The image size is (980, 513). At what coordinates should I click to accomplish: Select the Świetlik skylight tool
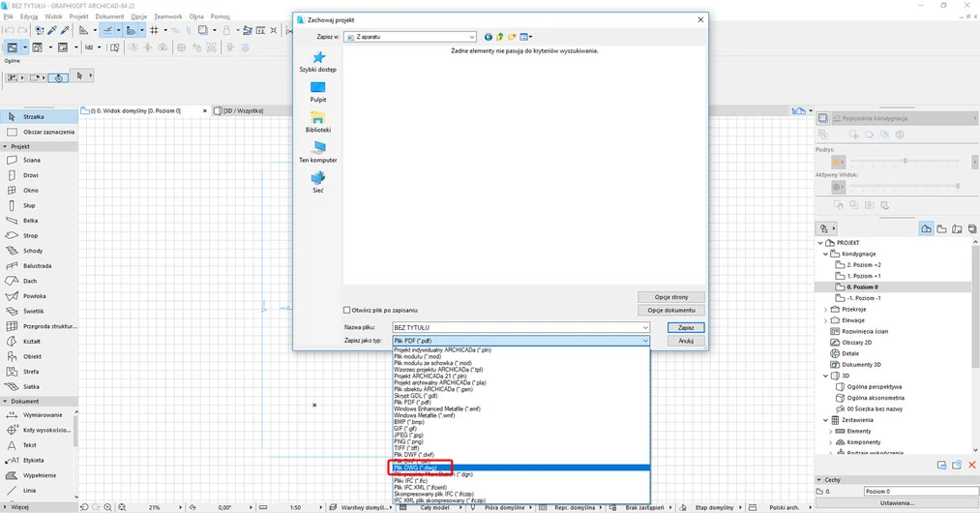coord(39,311)
